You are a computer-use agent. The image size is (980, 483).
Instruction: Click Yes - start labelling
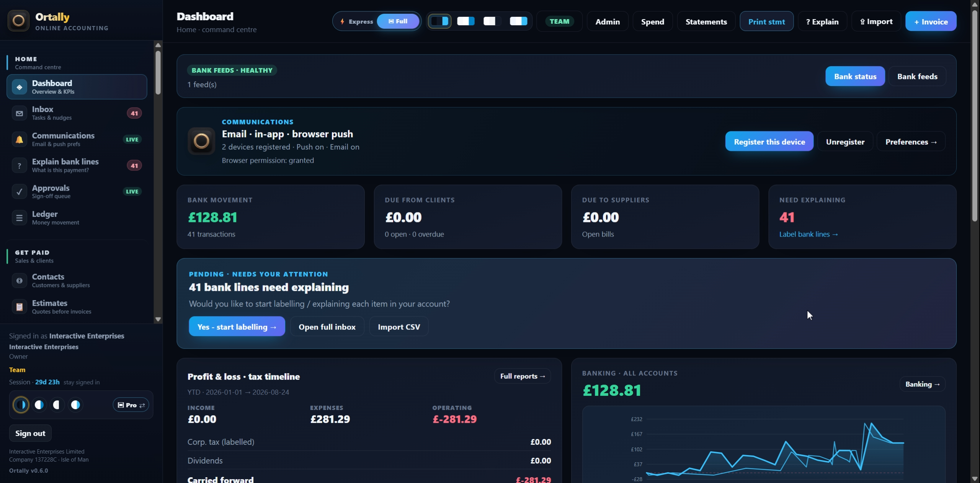pos(237,326)
